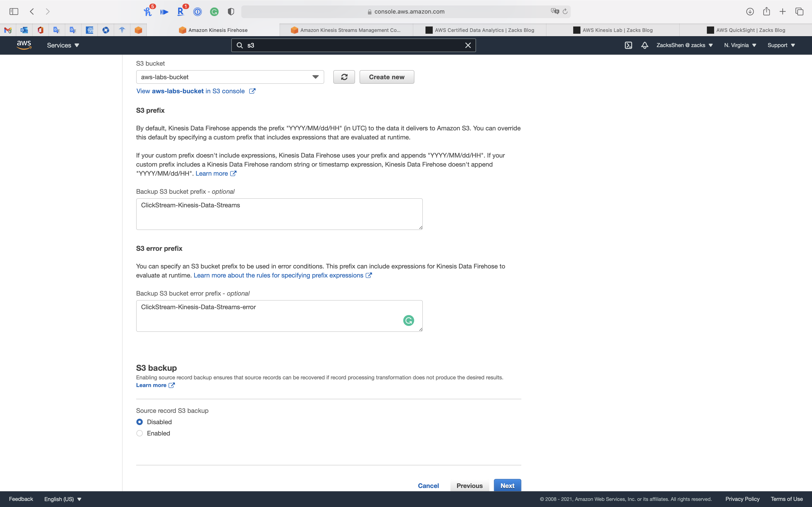Image resolution: width=812 pixels, height=507 pixels.
Task: Open the N. Virginia region dropdown
Action: point(740,45)
